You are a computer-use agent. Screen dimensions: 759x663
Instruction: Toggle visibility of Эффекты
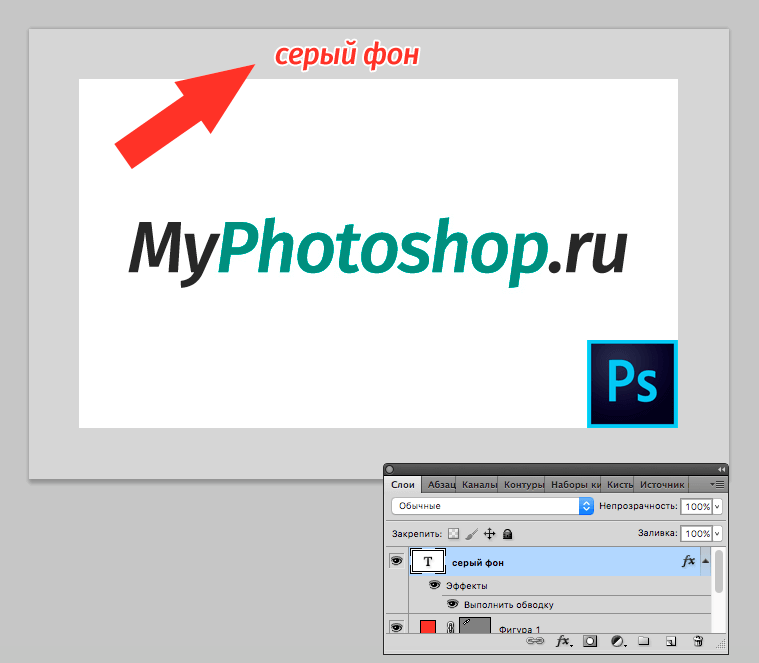(435, 585)
